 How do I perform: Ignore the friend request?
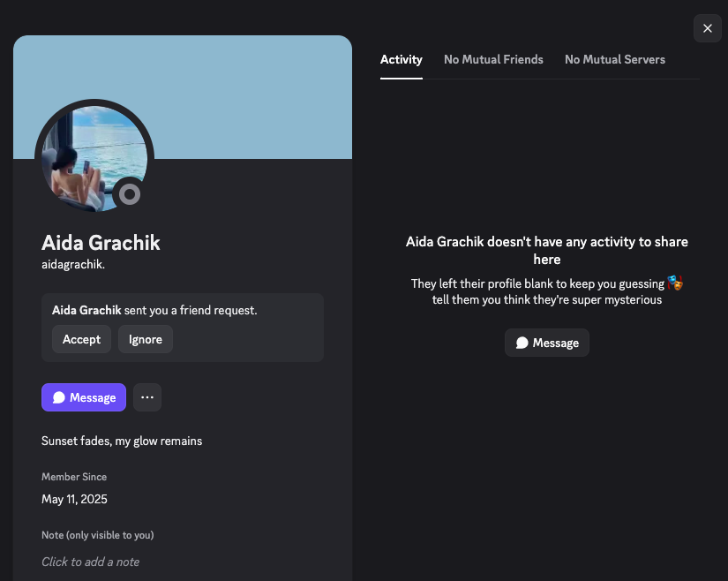(146, 339)
